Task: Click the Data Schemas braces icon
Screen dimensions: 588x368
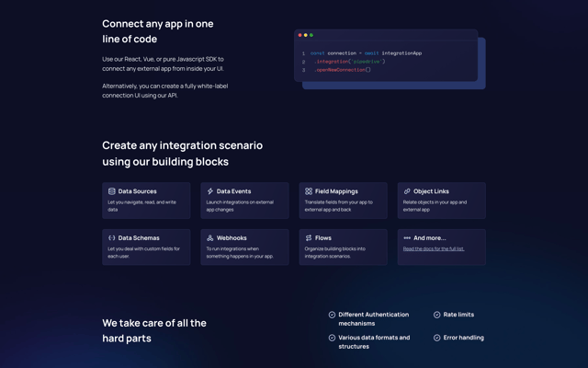Action: [x=111, y=237]
